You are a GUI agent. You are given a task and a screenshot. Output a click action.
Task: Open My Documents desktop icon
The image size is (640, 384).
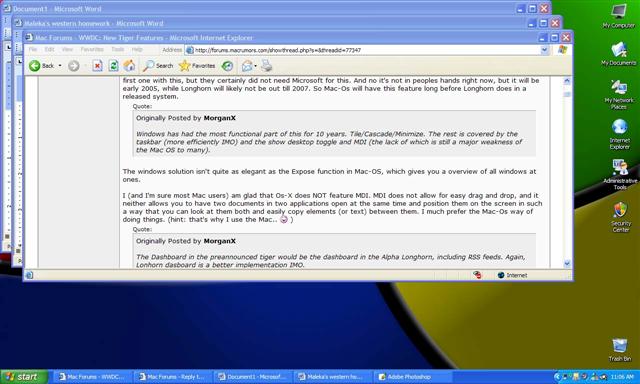tap(619, 53)
